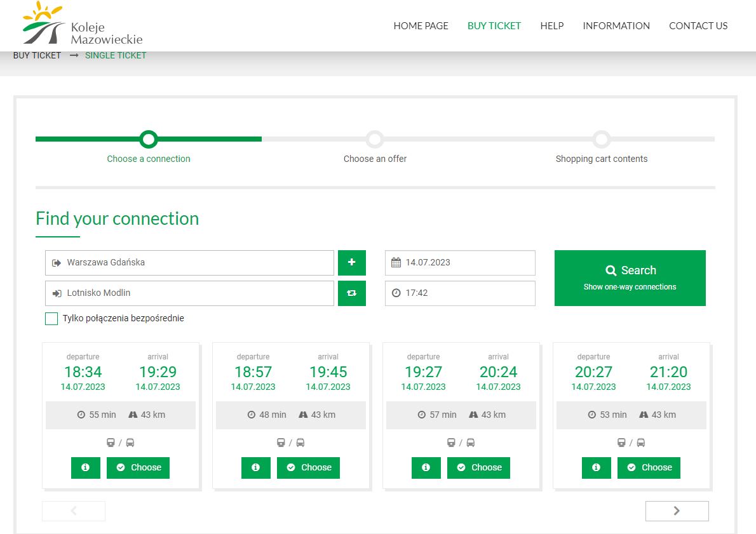
Task: Show info for the 20:27 connection
Action: pyautogui.click(x=596, y=467)
